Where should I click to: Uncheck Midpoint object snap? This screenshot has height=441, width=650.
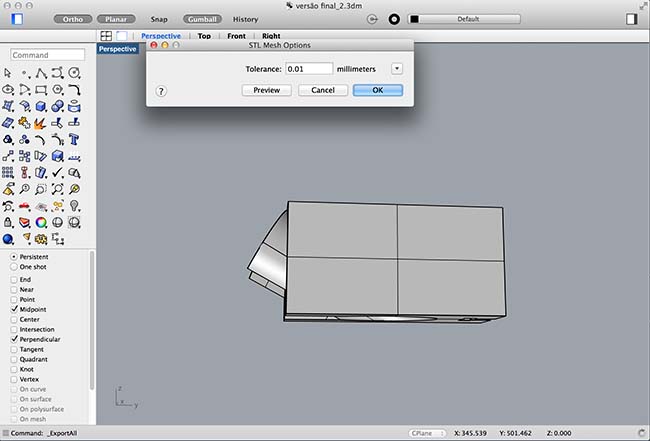[x=14, y=309]
